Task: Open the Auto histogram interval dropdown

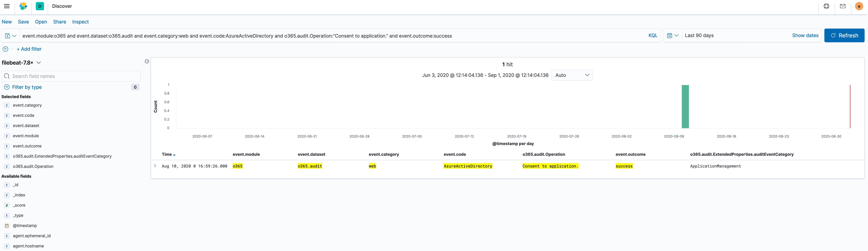Action: (x=572, y=75)
